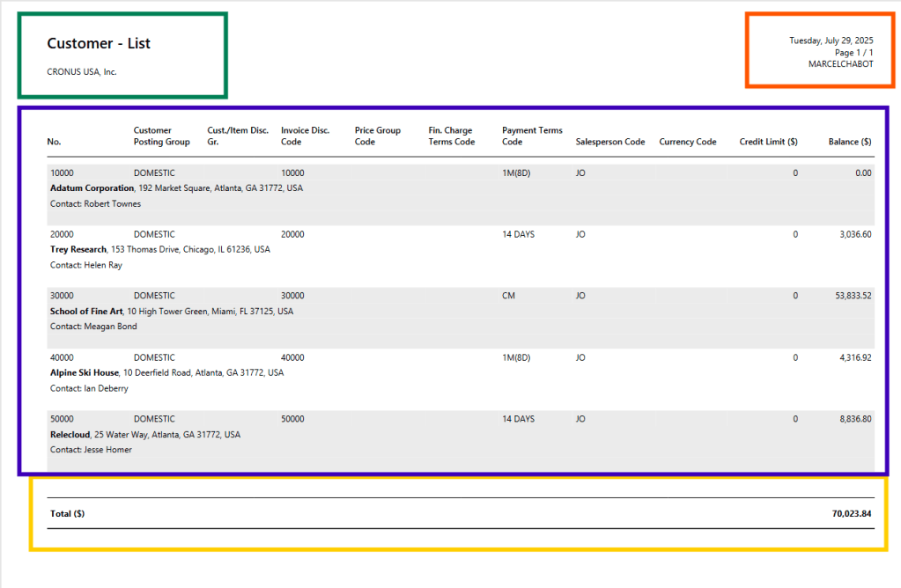Select the MARCELCHABOT user name
The height and width of the screenshot is (588, 901).
[840, 64]
